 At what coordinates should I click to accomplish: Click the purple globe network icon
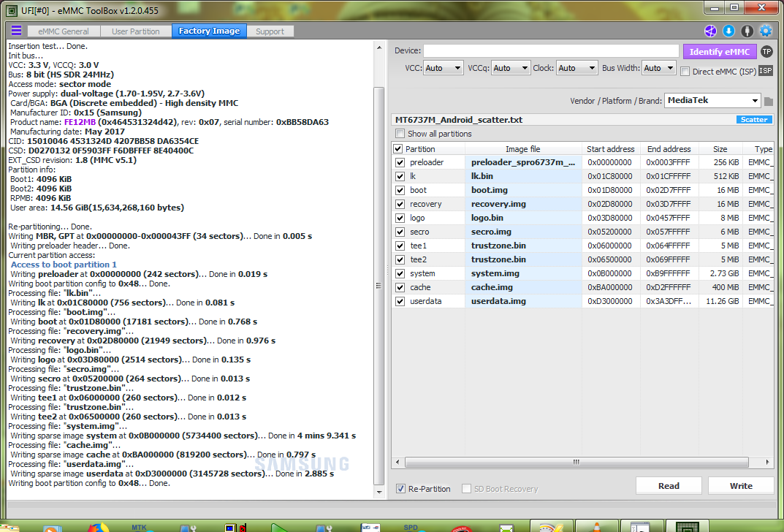click(710, 31)
